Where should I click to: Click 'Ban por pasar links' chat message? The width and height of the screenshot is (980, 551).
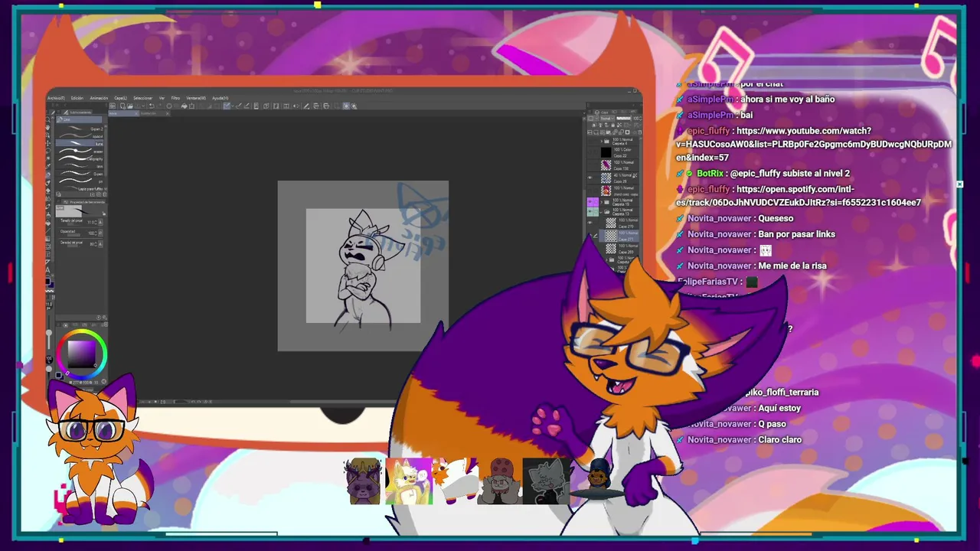pos(796,234)
